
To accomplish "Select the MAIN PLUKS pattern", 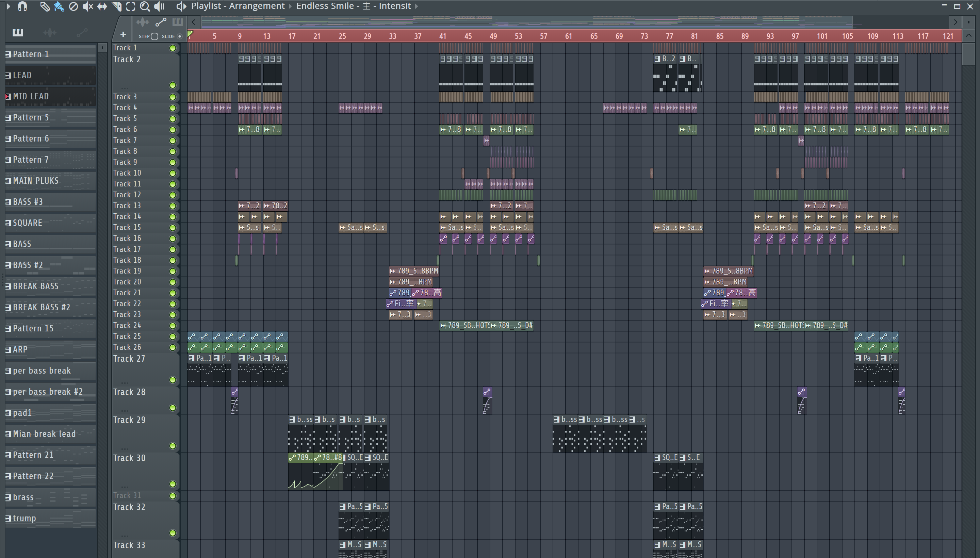I will point(50,181).
